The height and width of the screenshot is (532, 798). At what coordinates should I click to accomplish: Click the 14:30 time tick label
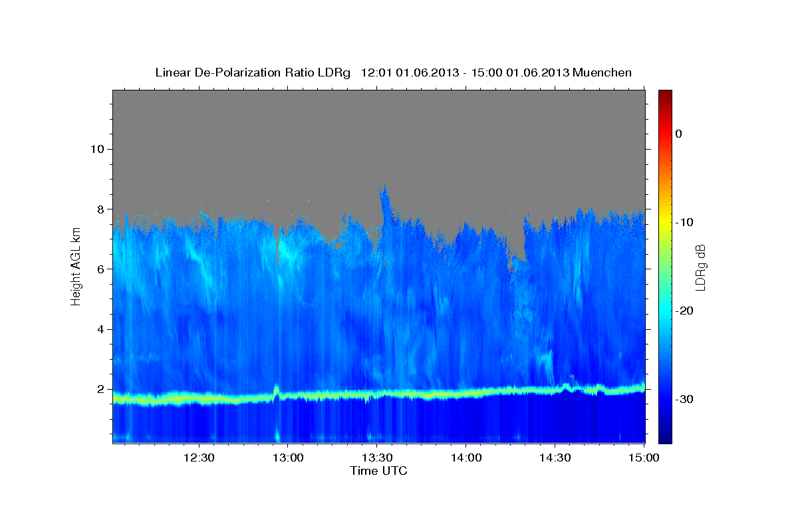click(555, 458)
